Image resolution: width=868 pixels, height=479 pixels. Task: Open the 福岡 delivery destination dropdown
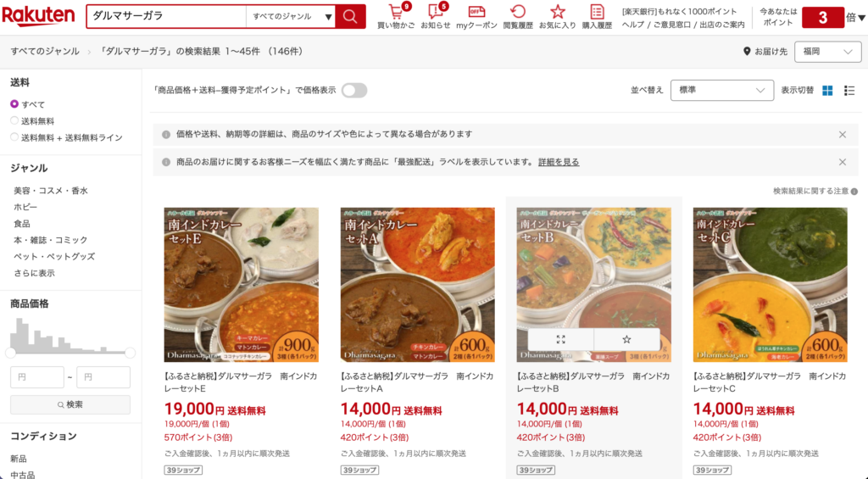point(827,52)
